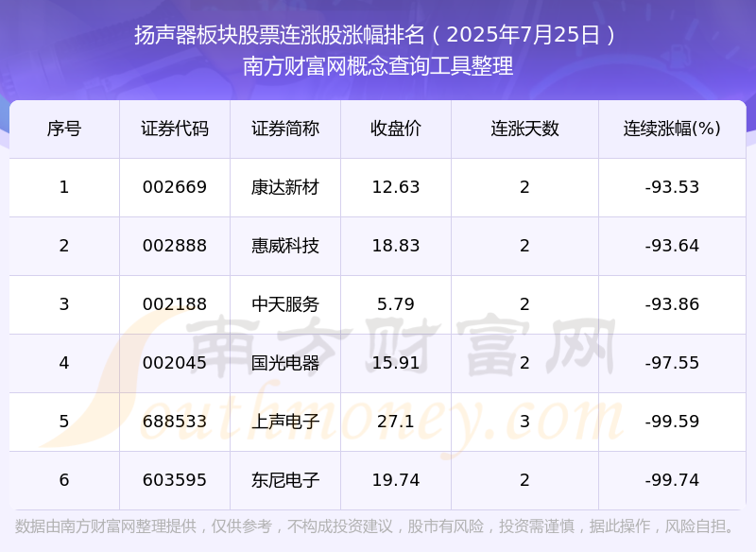
Task: Select stock name 国光电器
Action: (x=285, y=363)
